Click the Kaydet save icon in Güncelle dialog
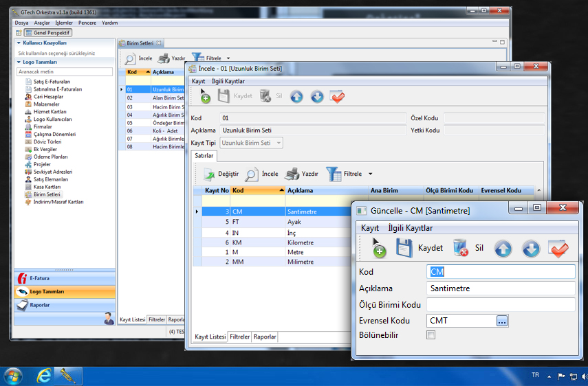Image resolution: width=588 pixels, height=386 pixels. 404,248
